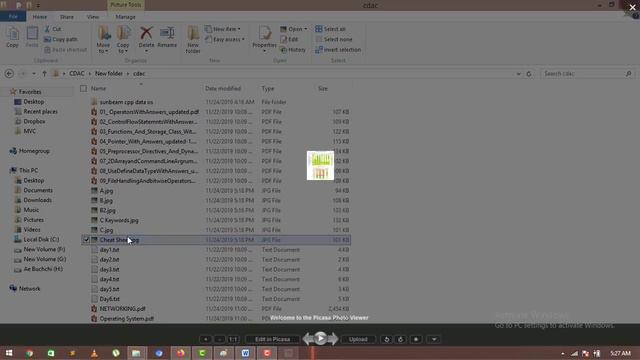Close the Picasa Photo Viewer overlay
Image resolution: width=640 pixels, height=360 pixels.
point(633,7)
